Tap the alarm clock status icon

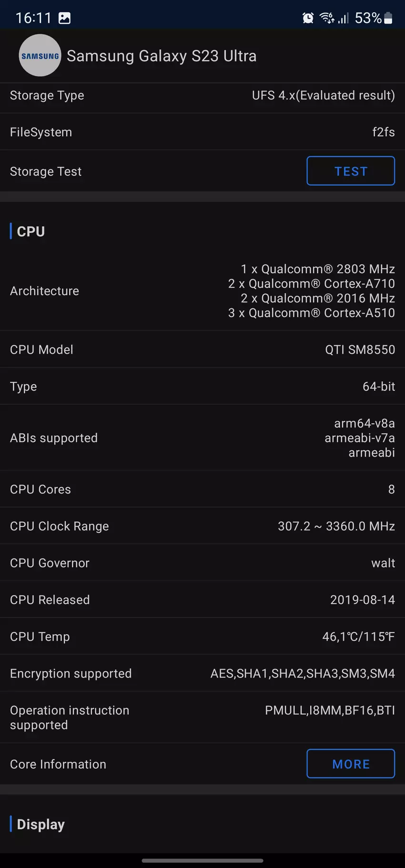(308, 18)
